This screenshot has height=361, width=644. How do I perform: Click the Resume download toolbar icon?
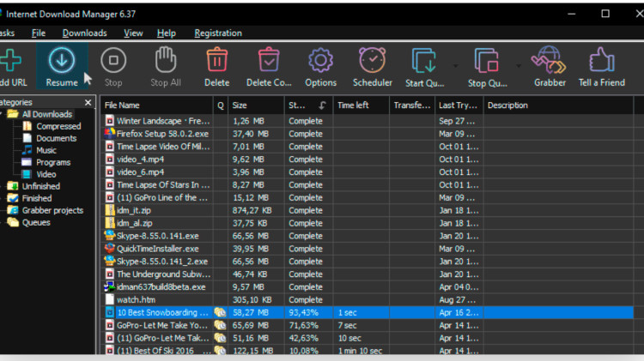point(62,61)
